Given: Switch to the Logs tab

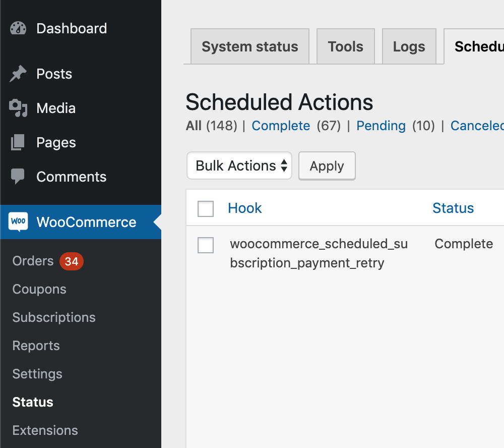Looking at the screenshot, I should (409, 47).
